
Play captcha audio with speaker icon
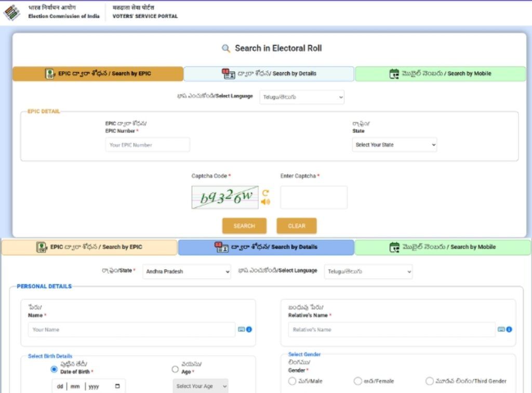[265, 202]
